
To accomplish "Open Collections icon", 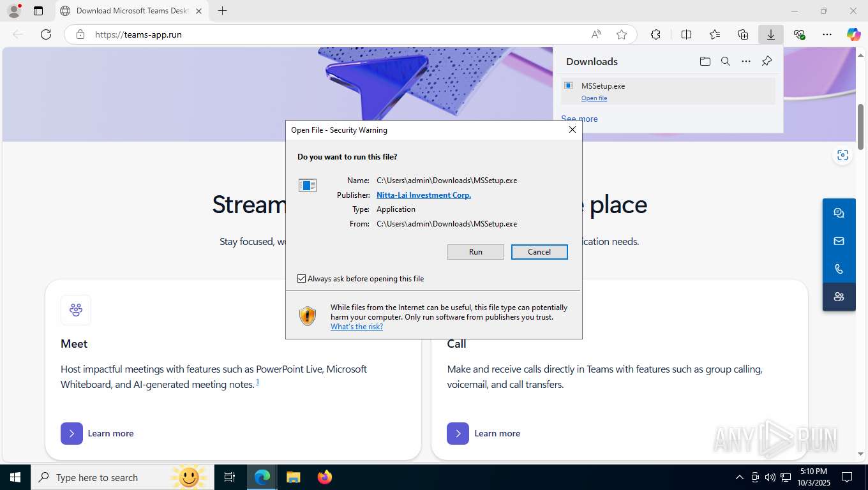I will click(x=743, y=34).
